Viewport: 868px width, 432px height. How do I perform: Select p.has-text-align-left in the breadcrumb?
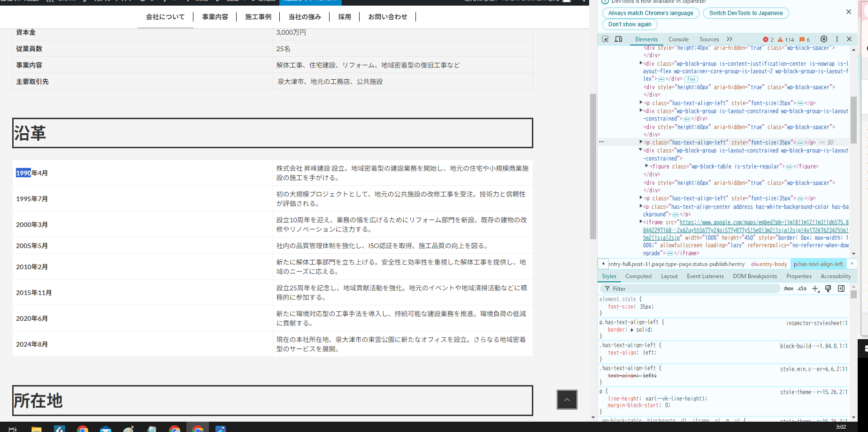[818, 264]
